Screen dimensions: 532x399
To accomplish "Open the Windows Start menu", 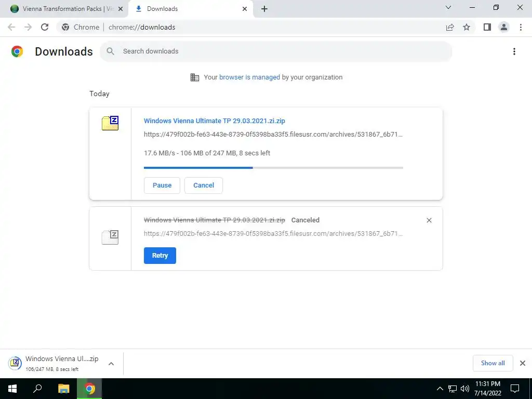I will coord(12,389).
